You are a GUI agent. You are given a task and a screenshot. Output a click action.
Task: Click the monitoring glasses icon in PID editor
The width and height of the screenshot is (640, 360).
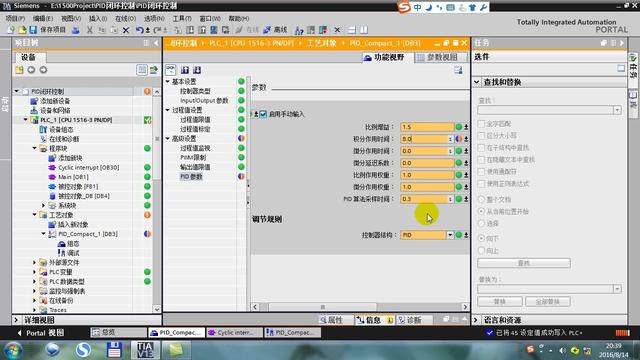coord(171,70)
